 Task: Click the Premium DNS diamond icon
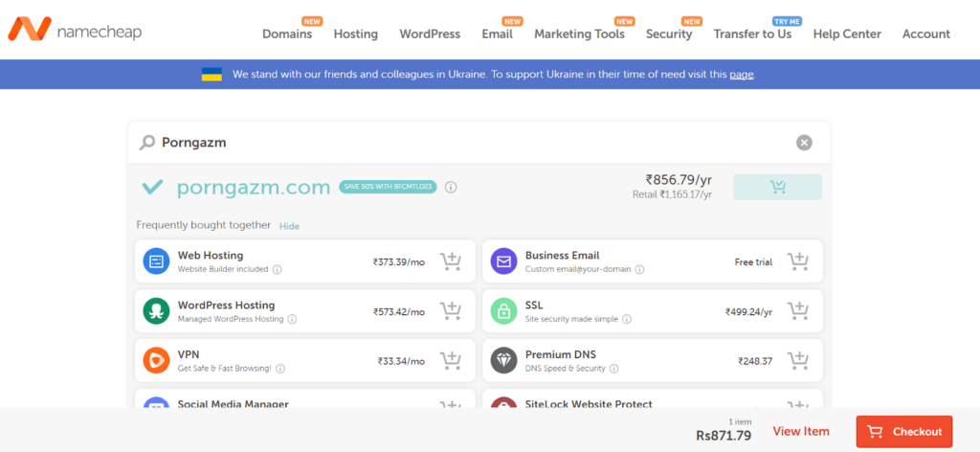tap(503, 361)
